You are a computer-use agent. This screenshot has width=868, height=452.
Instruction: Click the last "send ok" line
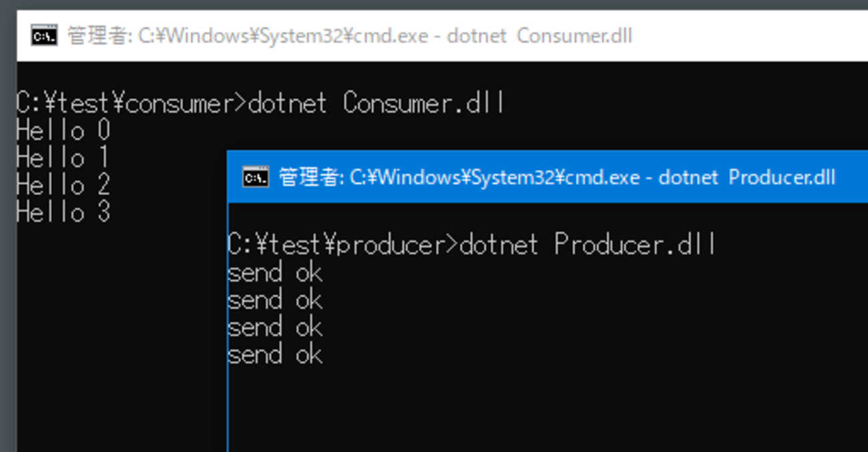tap(275, 355)
